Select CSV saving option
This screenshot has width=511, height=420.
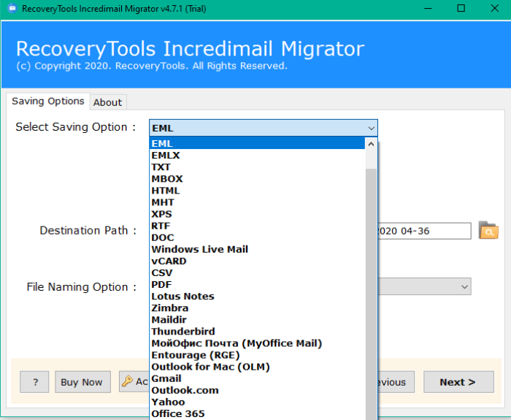point(257,272)
